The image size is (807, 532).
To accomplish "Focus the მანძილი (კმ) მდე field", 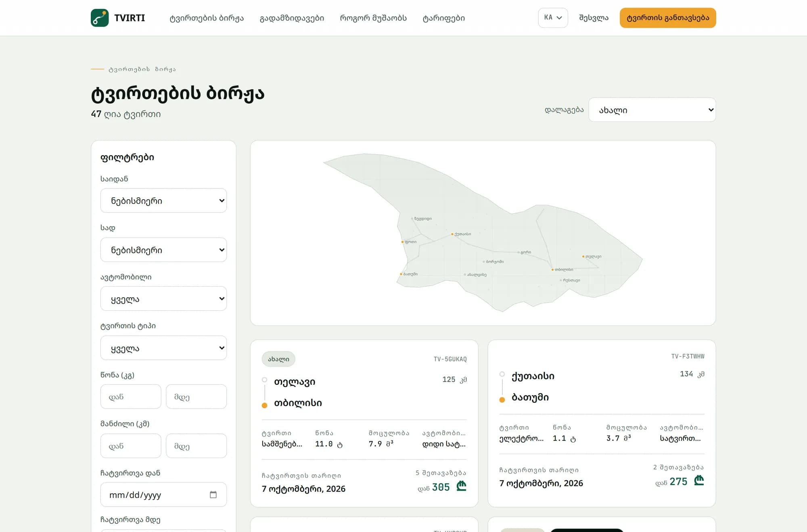I will pyautogui.click(x=196, y=446).
